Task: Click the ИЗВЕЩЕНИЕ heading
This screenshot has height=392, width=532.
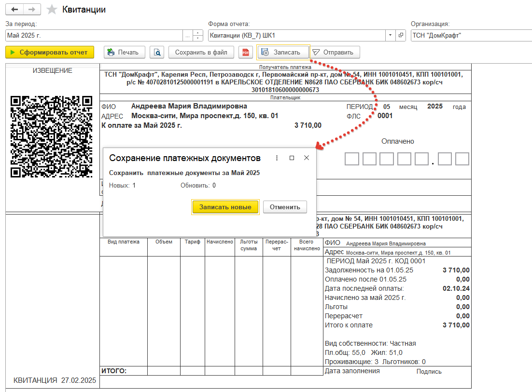Action: [53, 70]
